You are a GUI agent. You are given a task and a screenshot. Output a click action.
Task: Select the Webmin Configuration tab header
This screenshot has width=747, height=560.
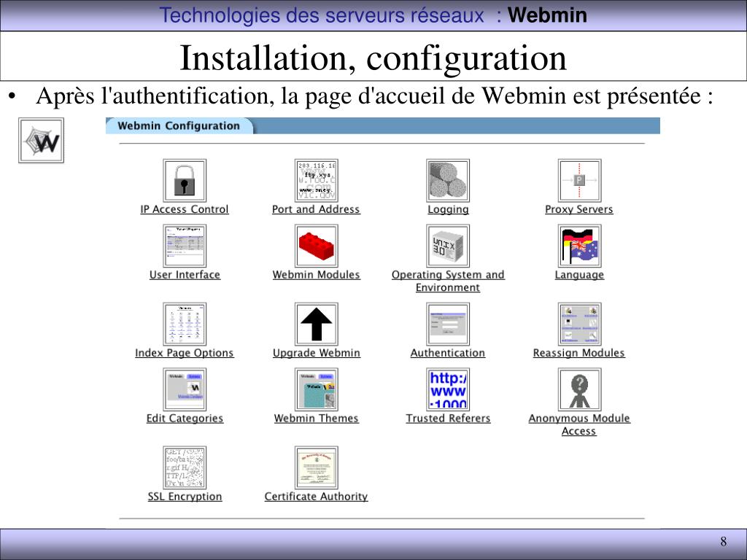point(179,125)
